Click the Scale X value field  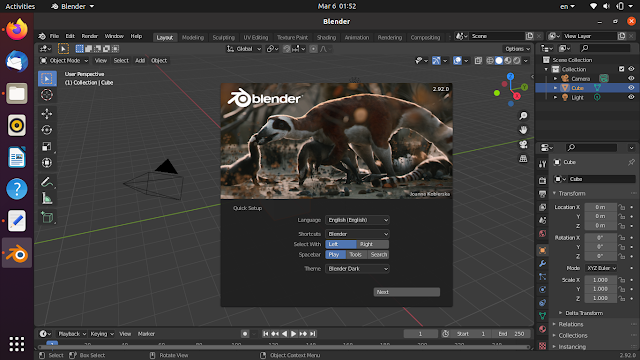tap(600, 280)
